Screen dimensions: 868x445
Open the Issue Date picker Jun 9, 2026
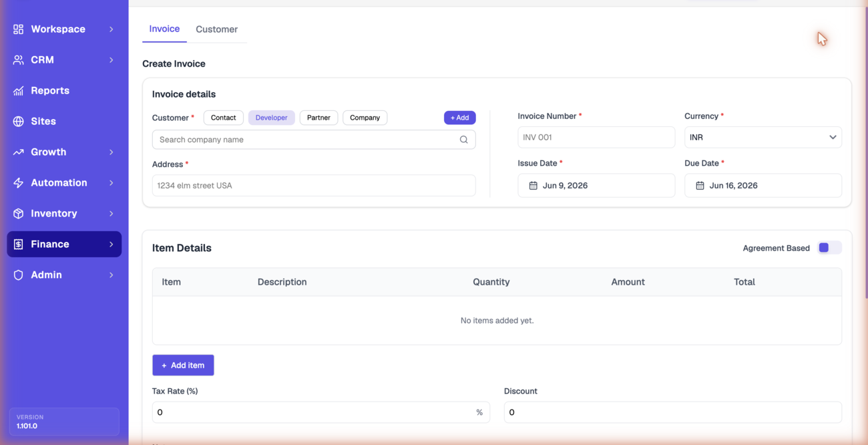[x=596, y=186]
